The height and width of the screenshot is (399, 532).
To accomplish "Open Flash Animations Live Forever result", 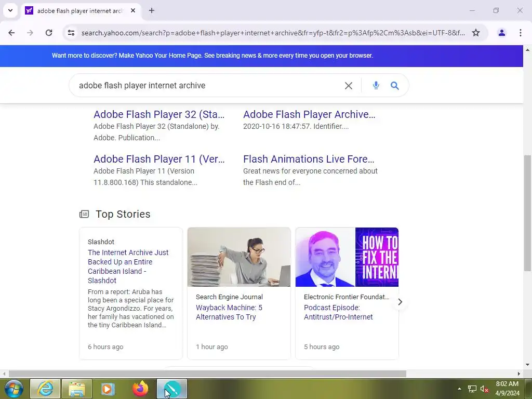I will 309,159.
